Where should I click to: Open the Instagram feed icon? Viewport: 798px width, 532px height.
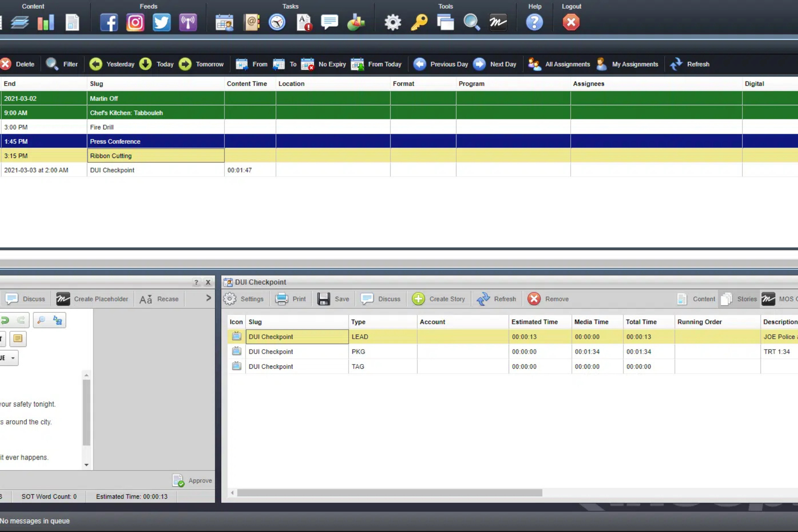pos(135,22)
